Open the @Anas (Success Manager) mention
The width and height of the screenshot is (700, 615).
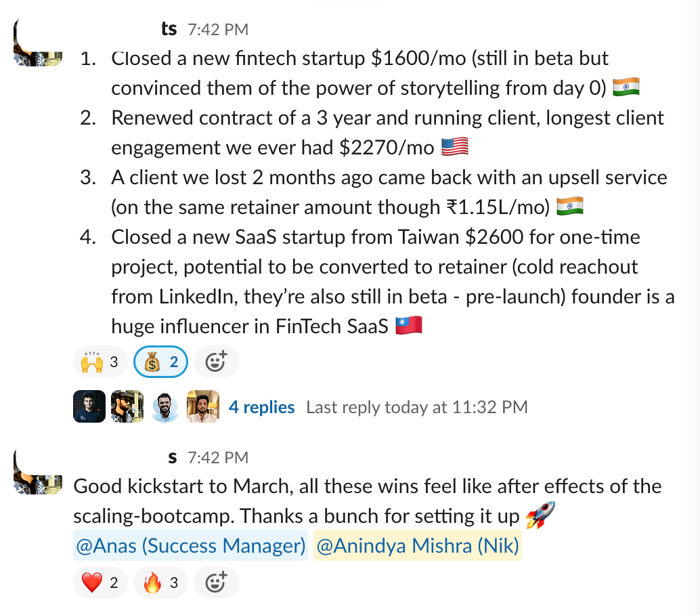(x=190, y=547)
